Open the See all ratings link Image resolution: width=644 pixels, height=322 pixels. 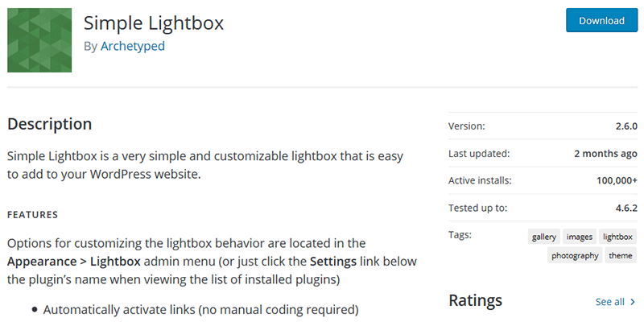pyautogui.click(x=609, y=302)
